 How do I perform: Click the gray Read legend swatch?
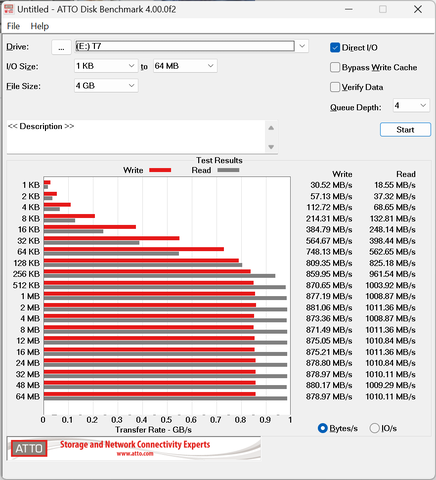point(228,170)
